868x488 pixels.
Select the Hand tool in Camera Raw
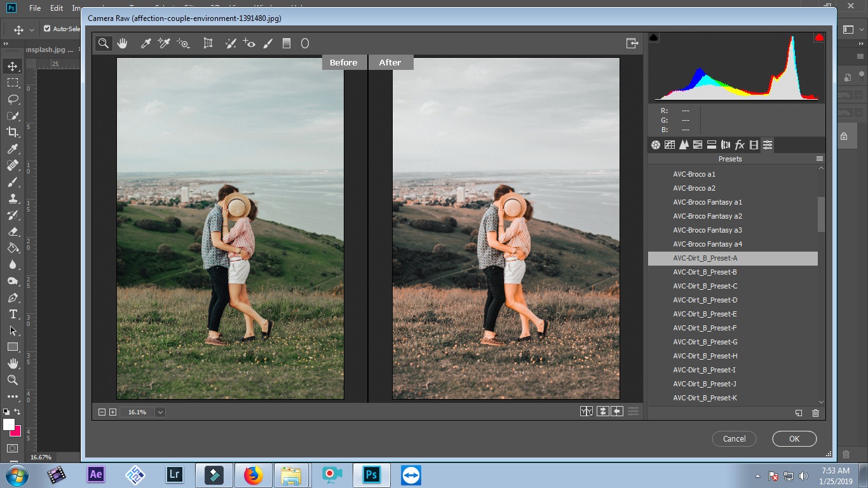122,43
